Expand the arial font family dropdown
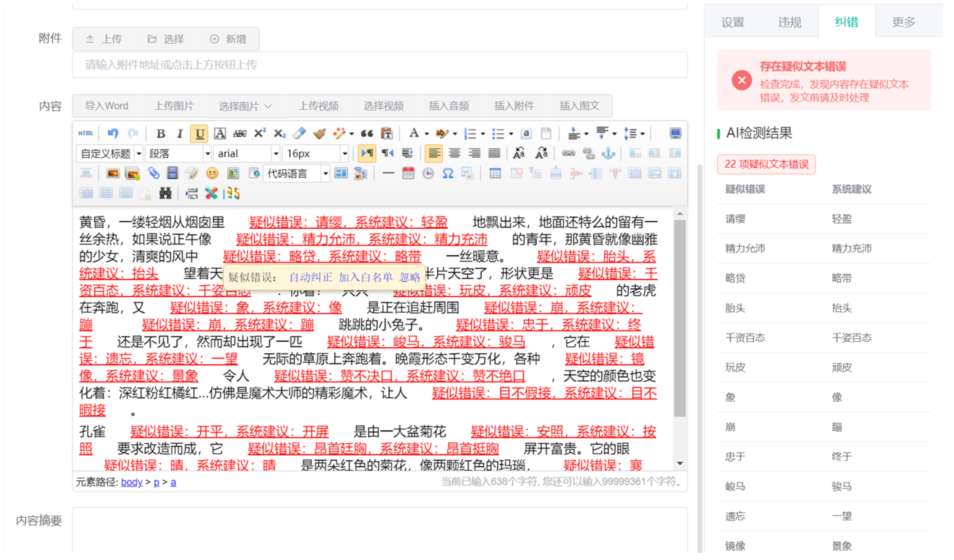Screen dimensions: 954x560 click(x=275, y=154)
